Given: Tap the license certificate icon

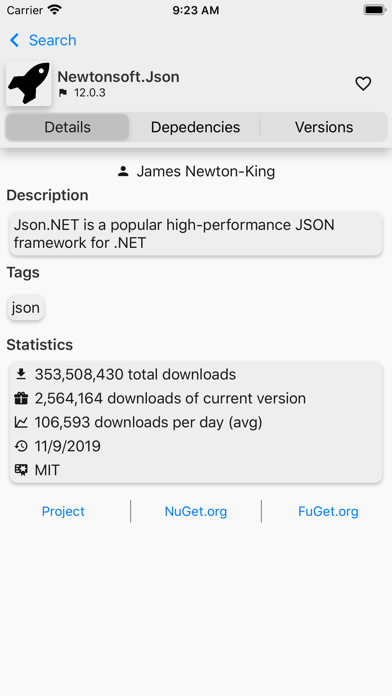Looking at the screenshot, I should point(21,470).
